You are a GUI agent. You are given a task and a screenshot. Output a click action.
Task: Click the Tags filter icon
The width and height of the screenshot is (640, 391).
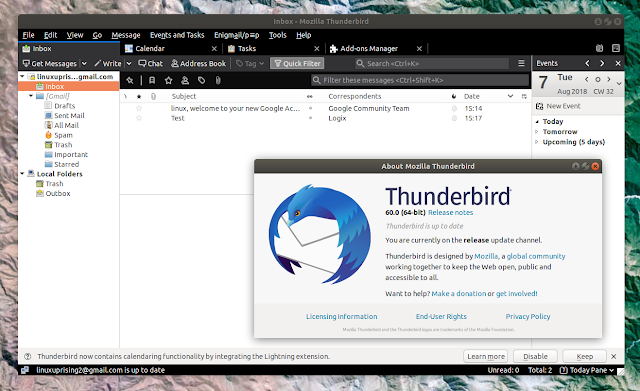(202, 80)
